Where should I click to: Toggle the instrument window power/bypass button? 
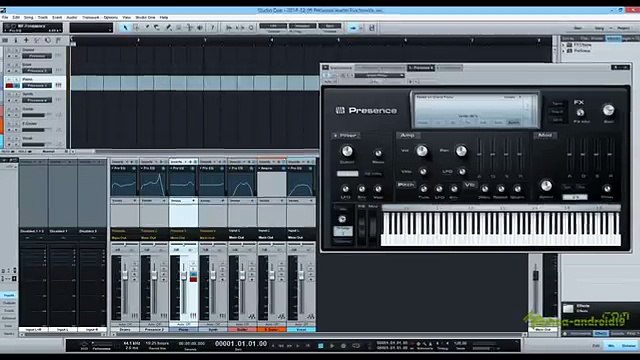[x=327, y=75]
